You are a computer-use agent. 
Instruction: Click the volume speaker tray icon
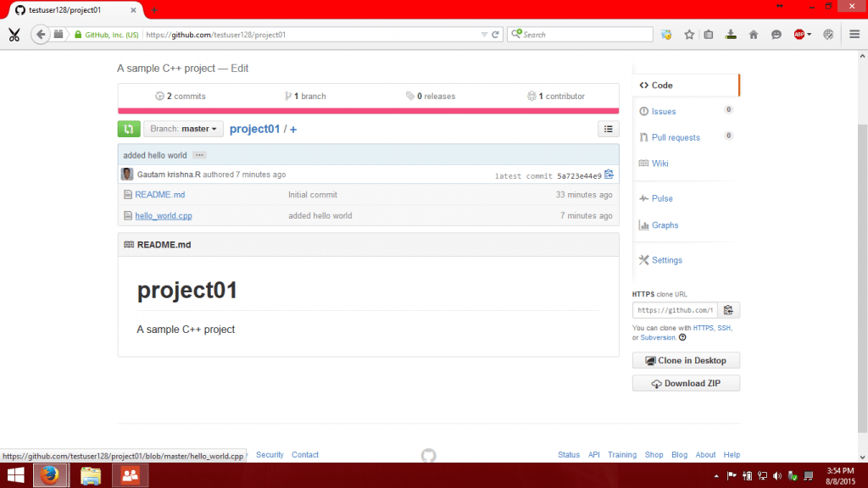(x=777, y=476)
